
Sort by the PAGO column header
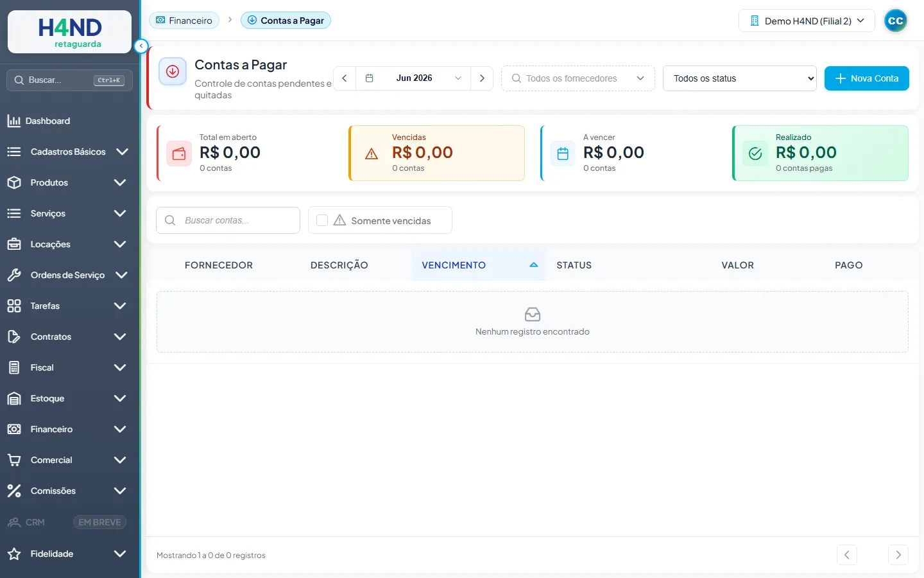848,265
